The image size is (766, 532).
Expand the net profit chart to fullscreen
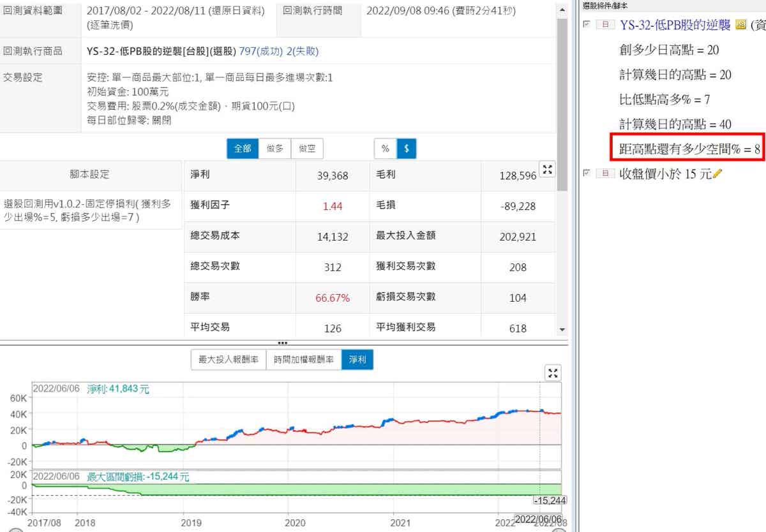[553, 373]
